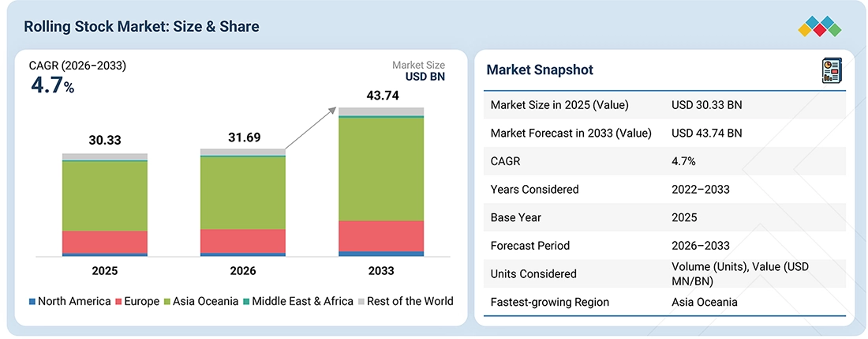Click the 2026 axis label
The image size is (868, 339).
243,271
